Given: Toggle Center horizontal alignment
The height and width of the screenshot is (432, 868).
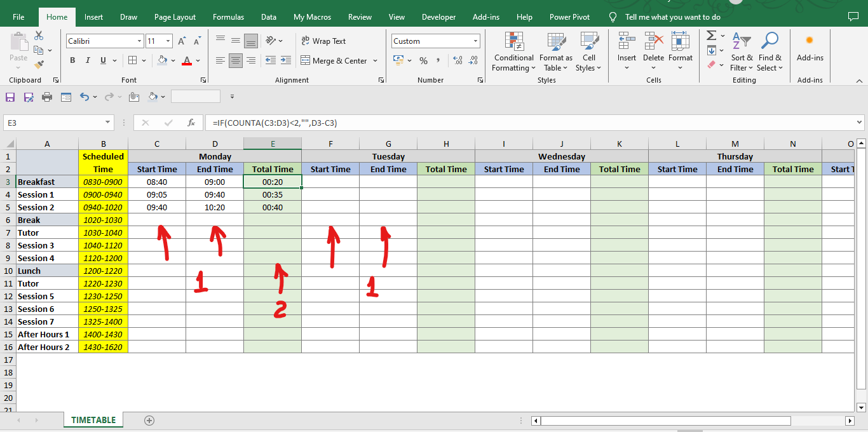Looking at the screenshot, I should [x=236, y=60].
